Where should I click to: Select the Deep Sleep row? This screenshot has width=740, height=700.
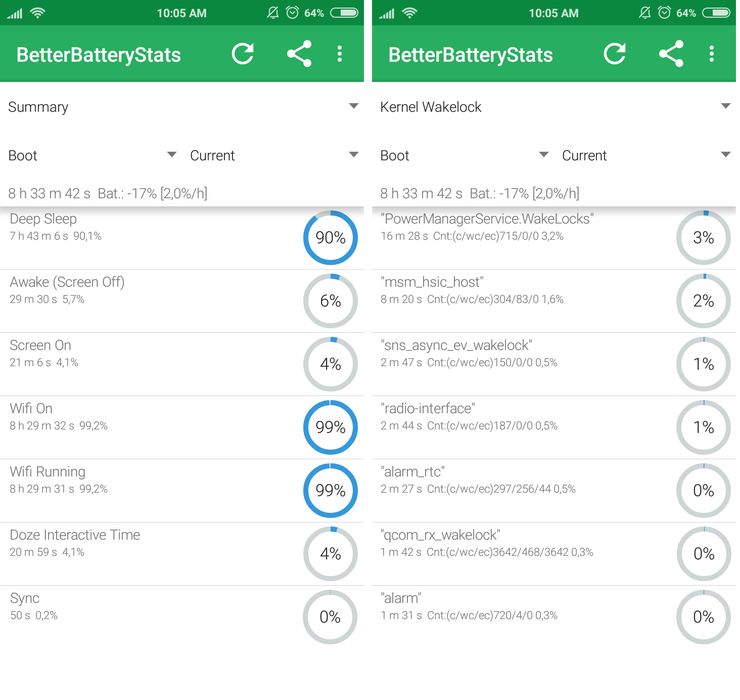pyautogui.click(x=182, y=238)
